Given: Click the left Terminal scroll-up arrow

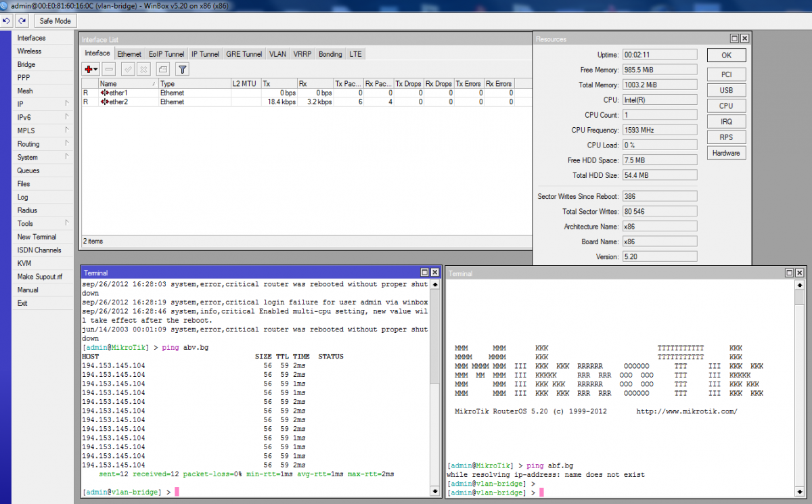Looking at the screenshot, I should pyautogui.click(x=434, y=285).
